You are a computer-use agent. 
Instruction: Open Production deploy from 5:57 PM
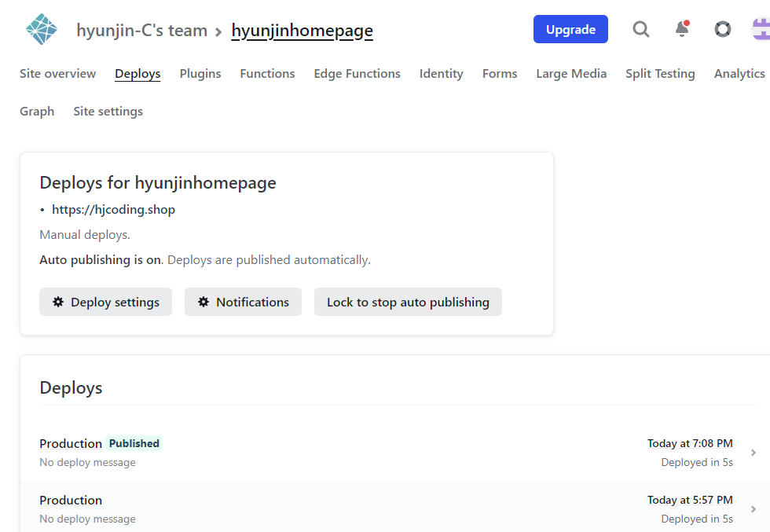click(x=394, y=507)
